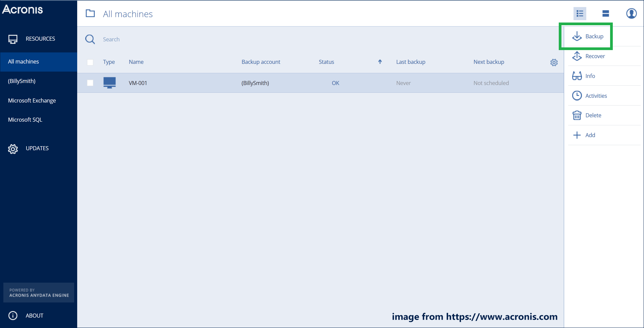Viewport: 644px width, 328px height.
Task: Open the user account profile icon
Action: 632,13
